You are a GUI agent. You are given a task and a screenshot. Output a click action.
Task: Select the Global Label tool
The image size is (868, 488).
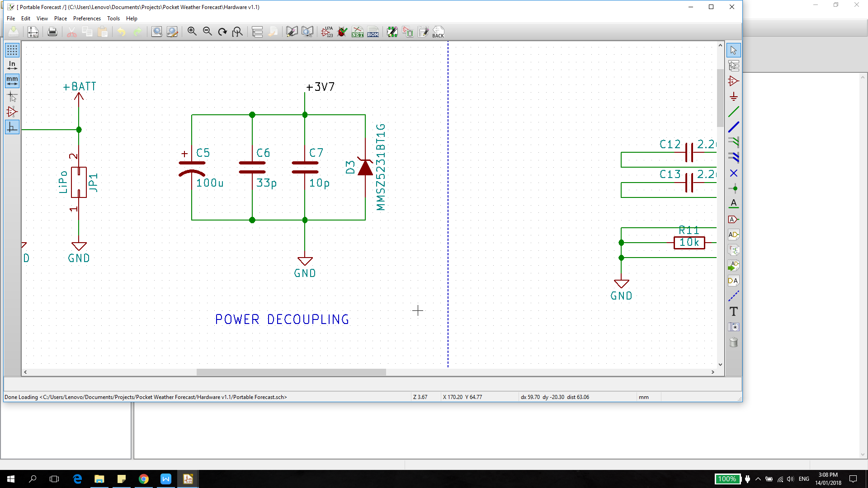pyautogui.click(x=733, y=219)
